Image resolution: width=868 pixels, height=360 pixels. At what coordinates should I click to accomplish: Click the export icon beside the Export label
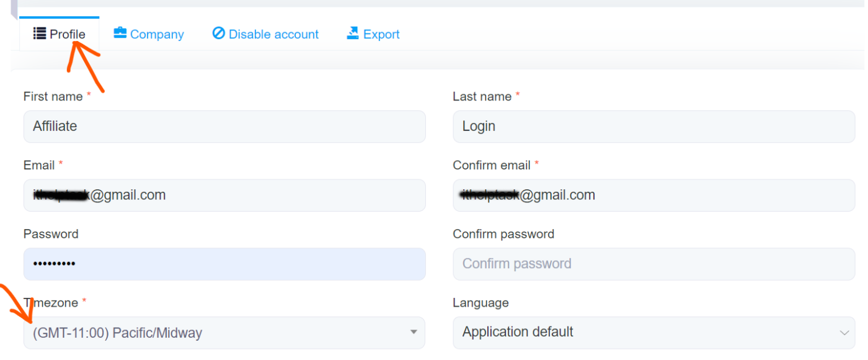(x=353, y=34)
